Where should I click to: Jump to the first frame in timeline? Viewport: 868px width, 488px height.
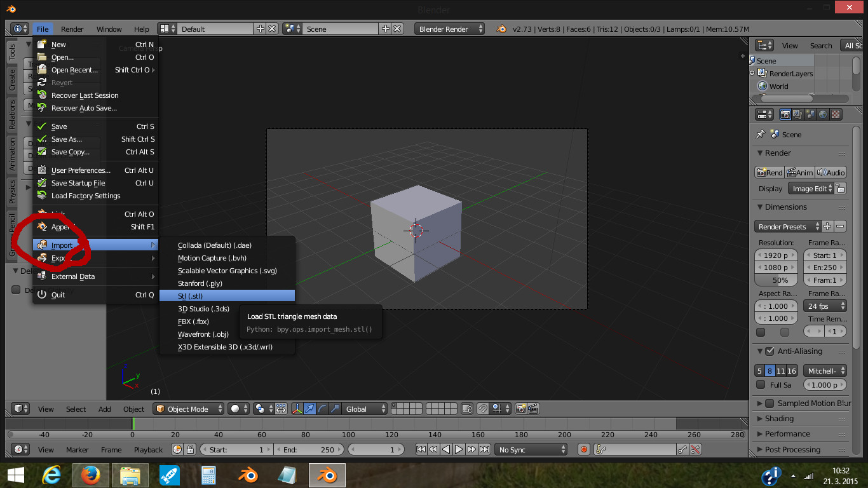coord(421,449)
